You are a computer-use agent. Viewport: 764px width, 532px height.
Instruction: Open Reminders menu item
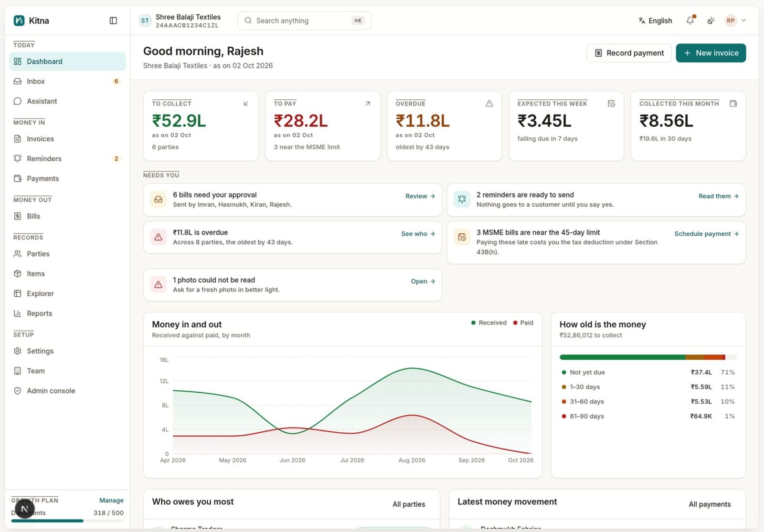pos(67,159)
